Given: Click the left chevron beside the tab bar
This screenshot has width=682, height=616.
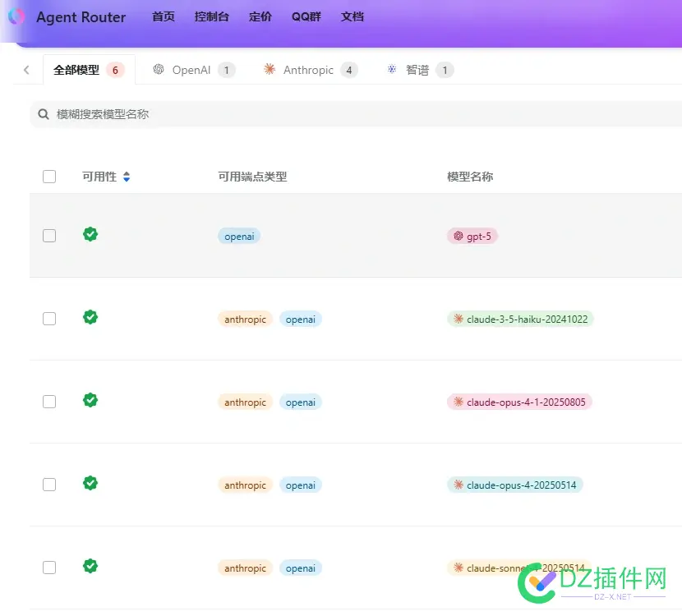Looking at the screenshot, I should 25,70.
